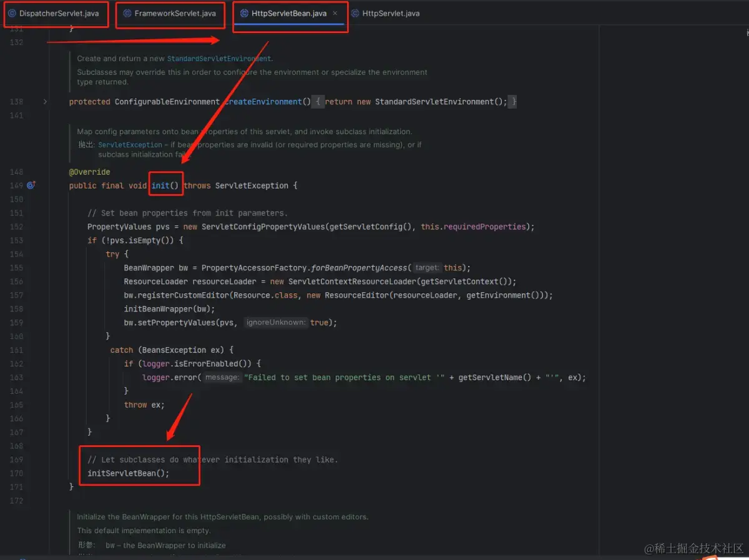Click the override gutter icon at line 149
Viewport: 749px width, 560px height.
click(31, 185)
